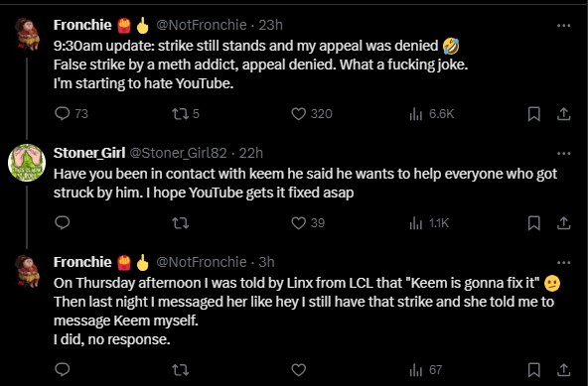
Task: Open the @Stoner_Girl82 profile handle
Action: [178, 153]
